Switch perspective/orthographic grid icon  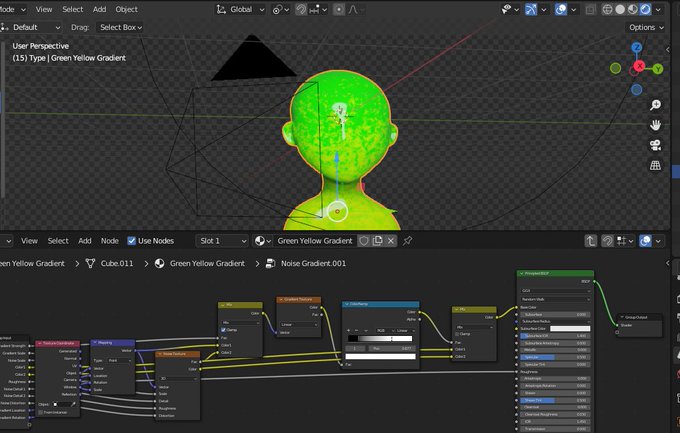655,165
